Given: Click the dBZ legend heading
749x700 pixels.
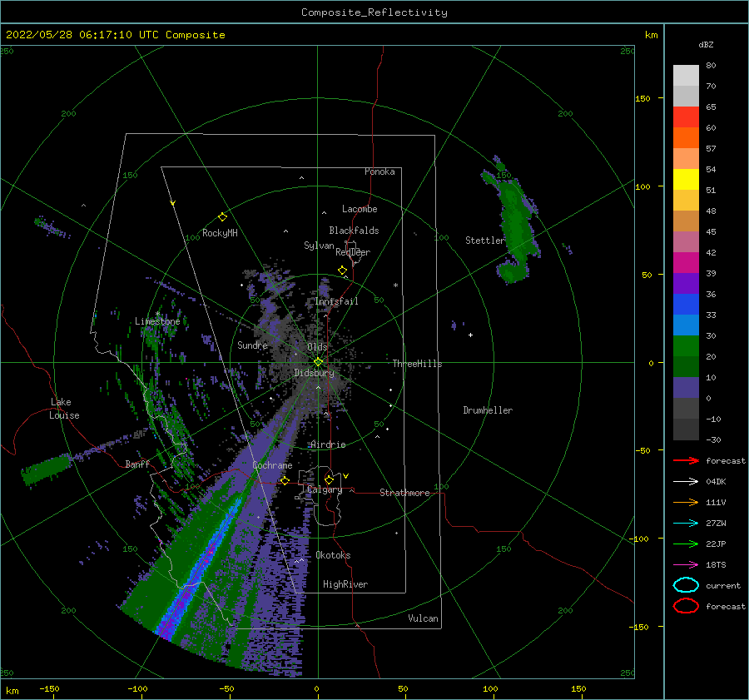Looking at the screenshot, I should pyautogui.click(x=706, y=44).
